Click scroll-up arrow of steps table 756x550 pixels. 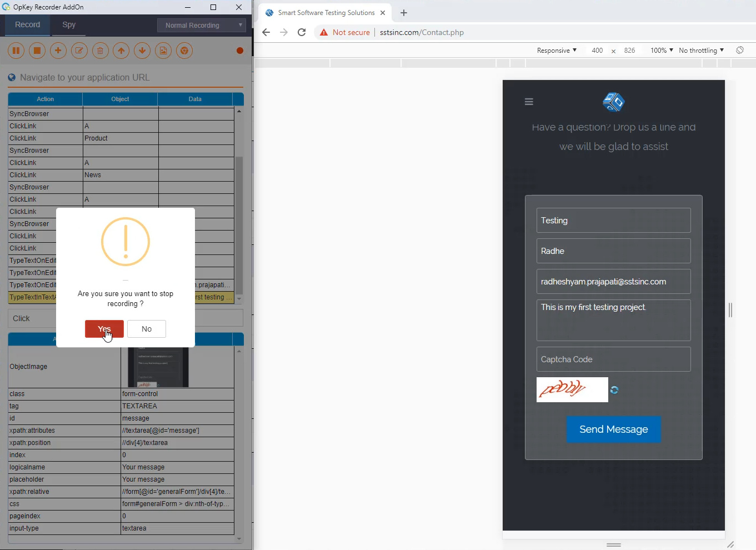[x=239, y=112]
